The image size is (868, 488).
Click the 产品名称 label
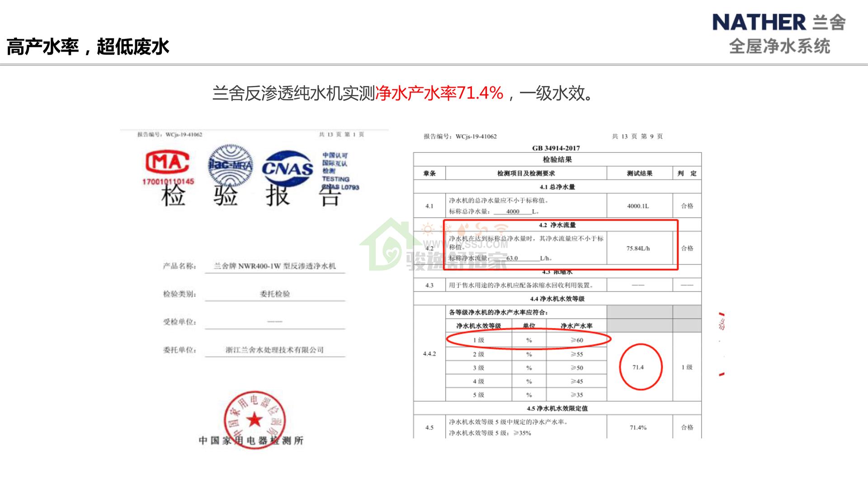point(179,266)
